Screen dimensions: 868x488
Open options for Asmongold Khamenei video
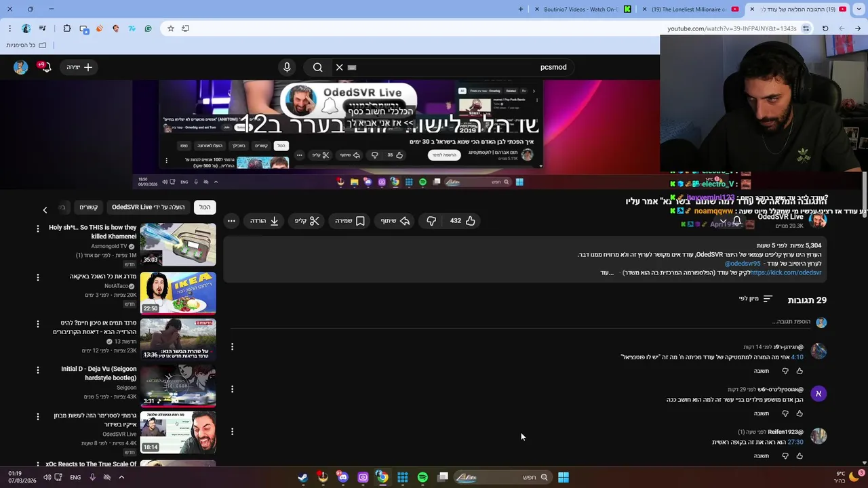tap(38, 229)
